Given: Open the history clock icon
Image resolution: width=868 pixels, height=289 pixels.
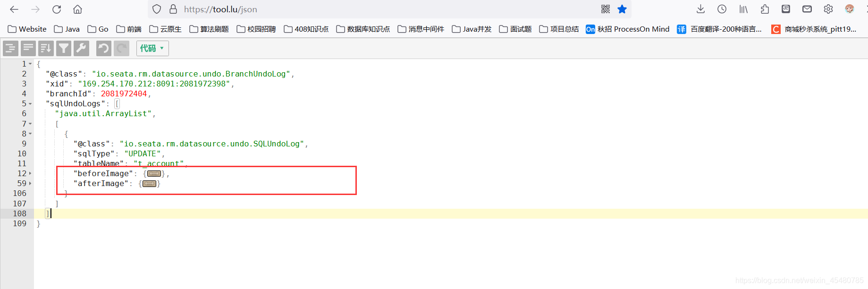Looking at the screenshot, I should 722,9.
